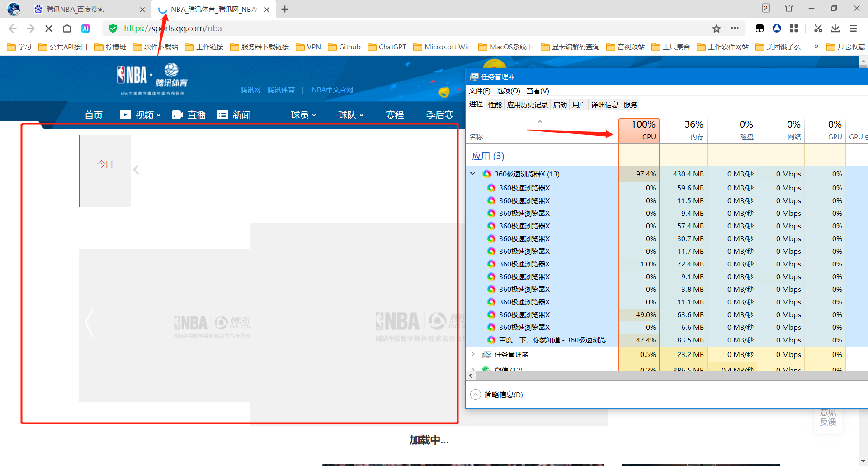Open the 其它收藏 bookmark folder
Image resolution: width=868 pixels, height=466 pixels.
pyautogui.click(x=845, y=47)
